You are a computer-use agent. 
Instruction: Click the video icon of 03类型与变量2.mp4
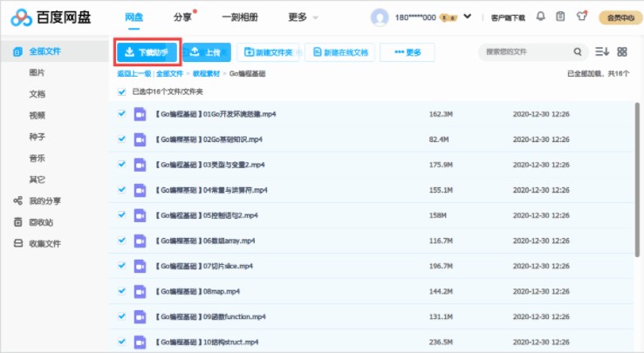(x=140, y=165)
